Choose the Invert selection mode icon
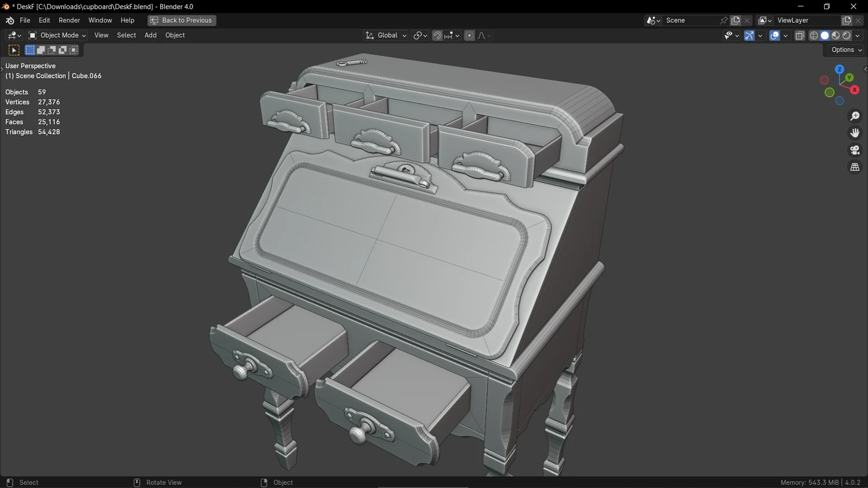This screenshot has width=868, height=488. [62, 50]
